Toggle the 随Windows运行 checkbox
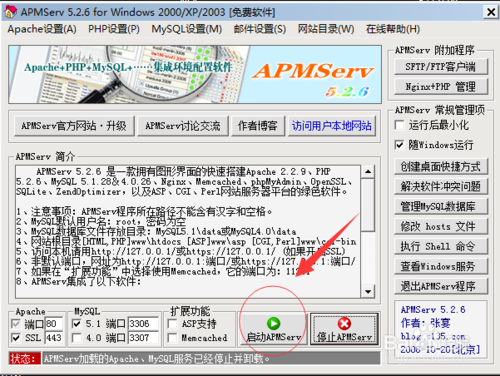This screenshot has width=500, height=376. coord(399,145)
